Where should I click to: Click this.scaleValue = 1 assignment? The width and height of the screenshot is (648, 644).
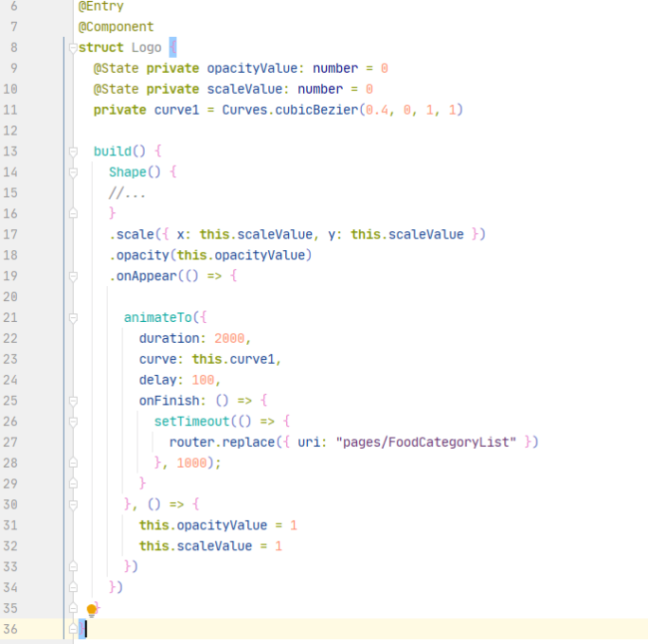[210, 546]
